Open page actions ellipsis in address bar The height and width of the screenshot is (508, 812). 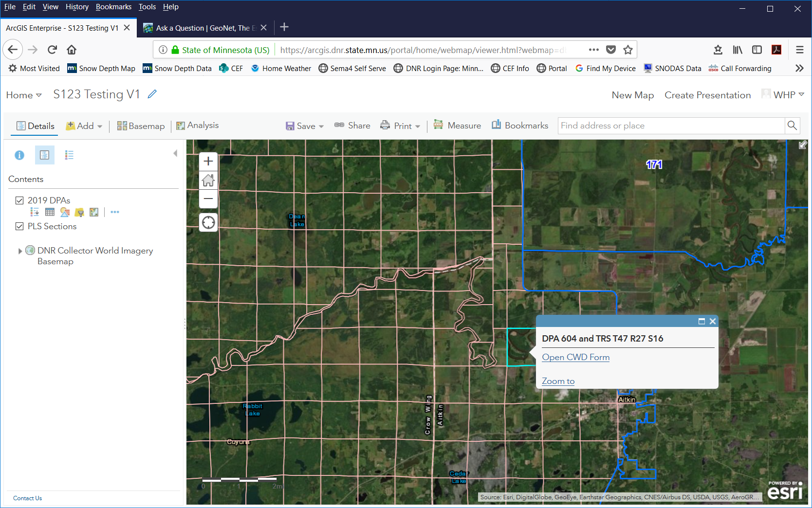click(x=594, y=50)
